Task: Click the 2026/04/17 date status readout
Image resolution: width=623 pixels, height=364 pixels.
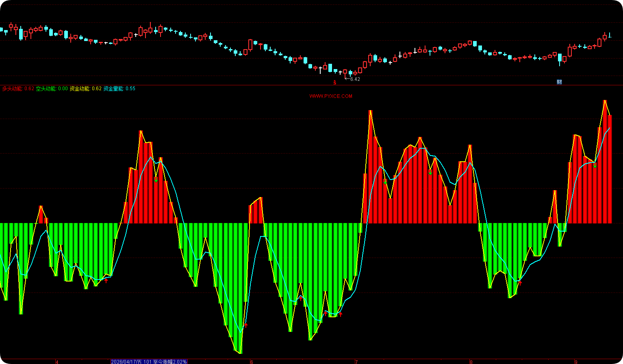Action: click(149, 362)
